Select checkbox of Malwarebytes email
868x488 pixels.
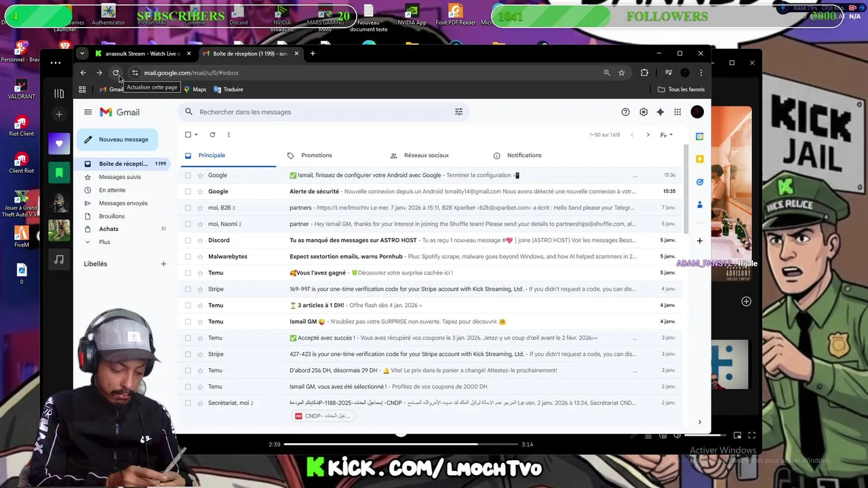188,256
